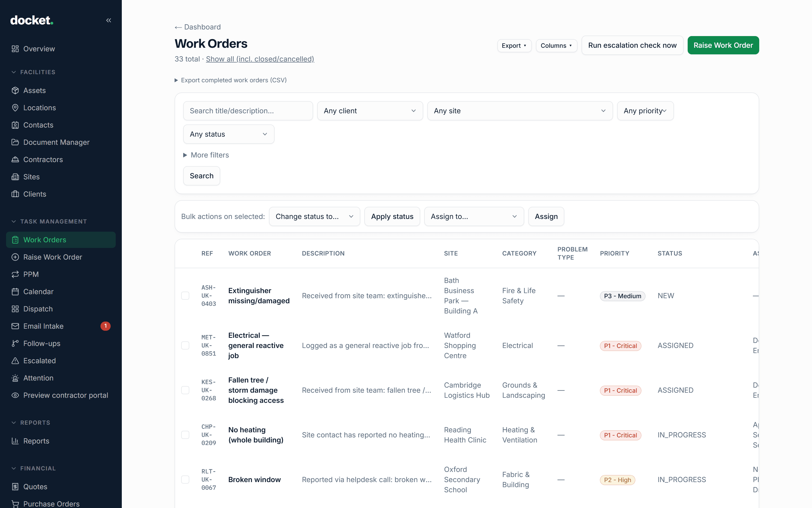Collapse the REPORTS sidebar section
This screenshot has width=812, height=508.
coord(31,422)
